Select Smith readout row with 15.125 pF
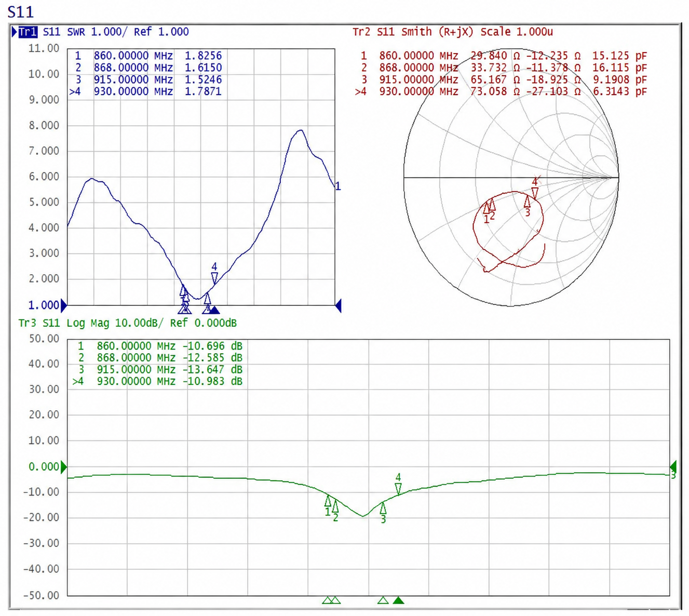The width and height of the screenshot is (689, 616). [x=504, y=56]
